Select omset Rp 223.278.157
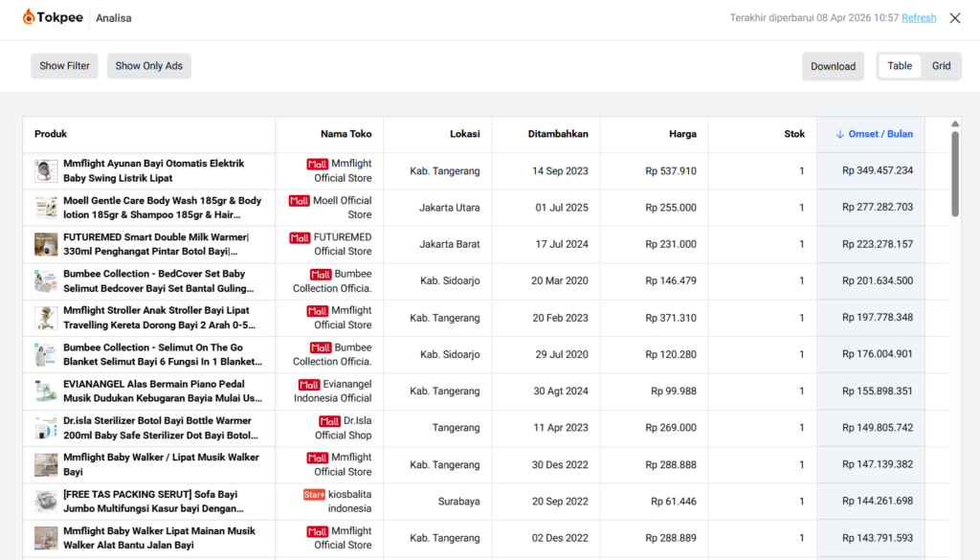This screenshot has height=560, width=980. pyautogui.click(x=878, y=244)
